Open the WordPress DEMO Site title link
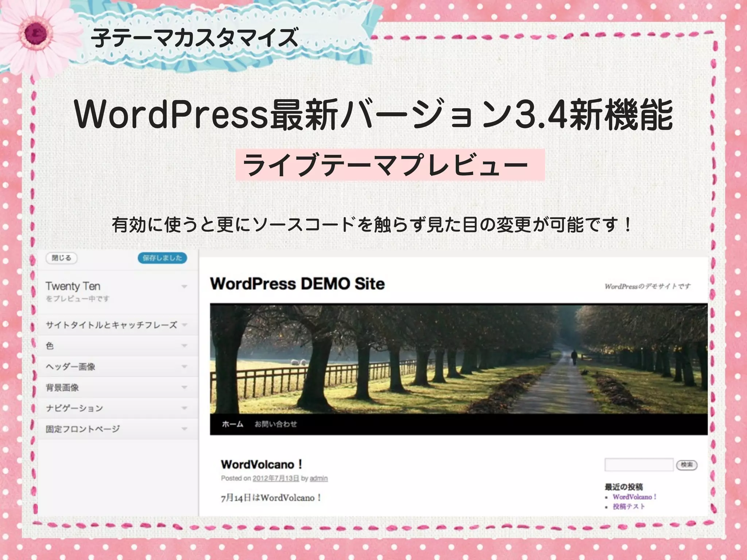 (x=297, y=284)
